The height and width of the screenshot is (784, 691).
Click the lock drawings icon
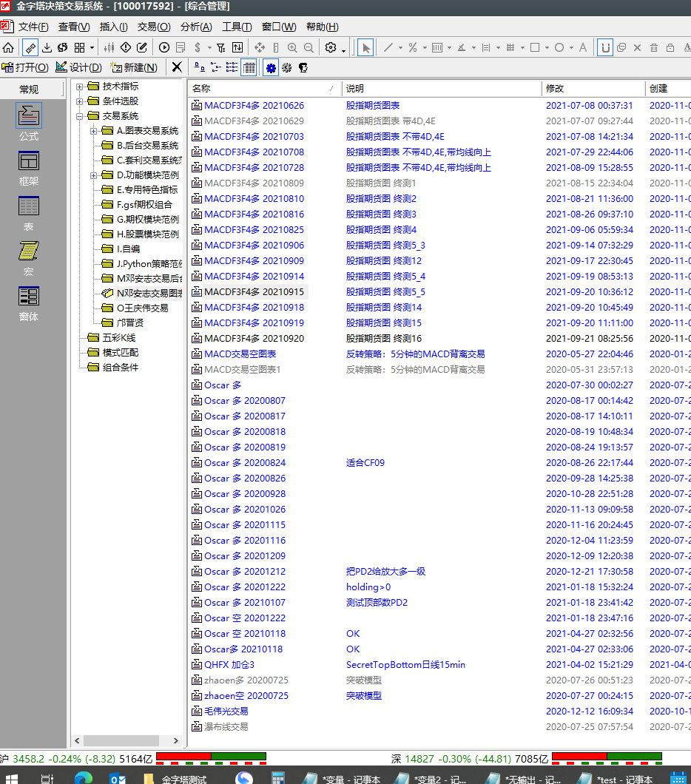(x=670, y=47)
